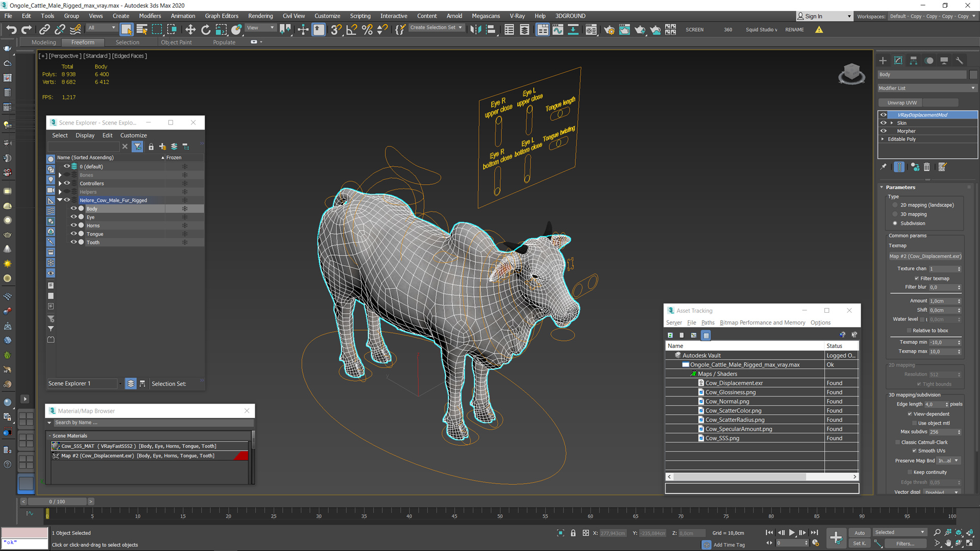Hide the Tongue object in Scene Explorer
Screen dimensions: 980x551
(73, 234)
